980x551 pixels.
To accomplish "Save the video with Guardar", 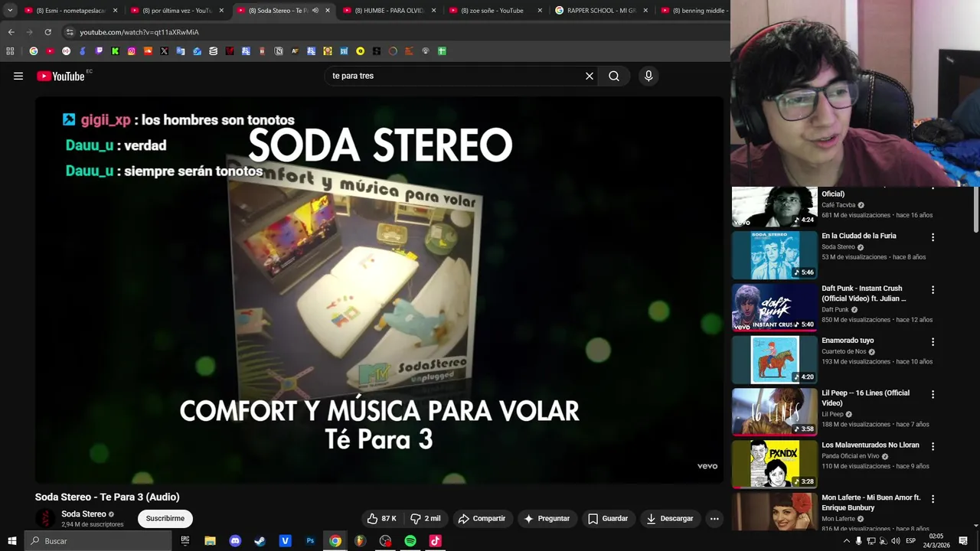I will 608,518.
